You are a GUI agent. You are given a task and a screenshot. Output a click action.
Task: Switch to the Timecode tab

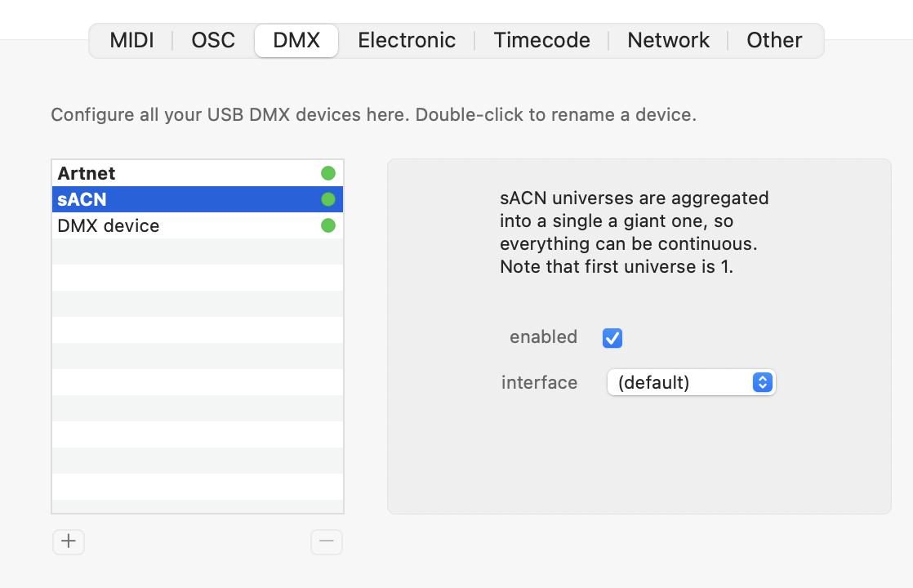[541, 40]
